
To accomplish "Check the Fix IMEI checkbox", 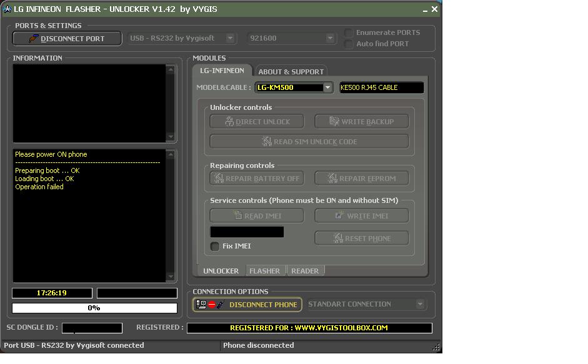I will [215, 246].
